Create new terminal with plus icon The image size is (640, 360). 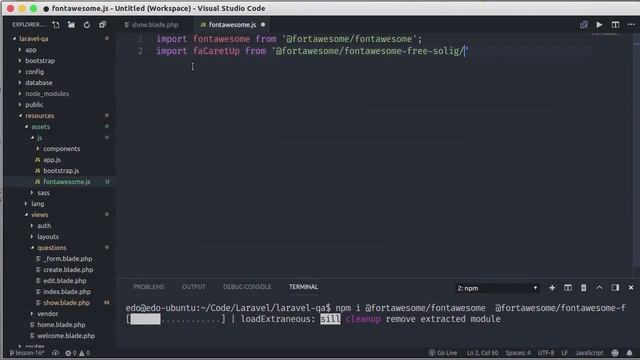pyautogui.click(x=552, y=288)
